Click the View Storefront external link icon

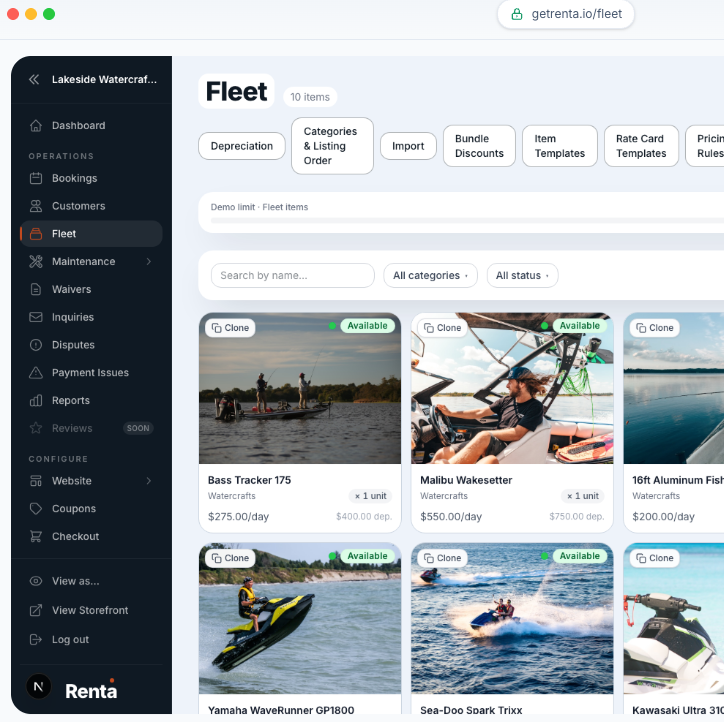36,610
